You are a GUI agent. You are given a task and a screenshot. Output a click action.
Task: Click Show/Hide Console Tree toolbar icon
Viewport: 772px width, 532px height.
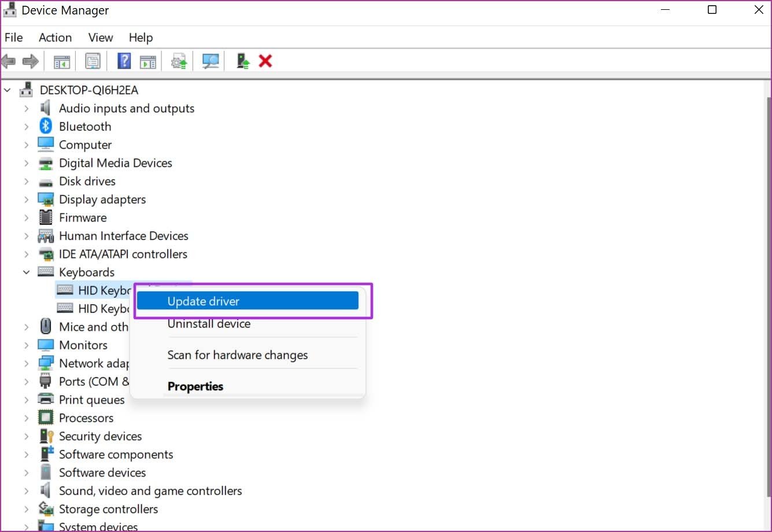[x=61, y=61]
